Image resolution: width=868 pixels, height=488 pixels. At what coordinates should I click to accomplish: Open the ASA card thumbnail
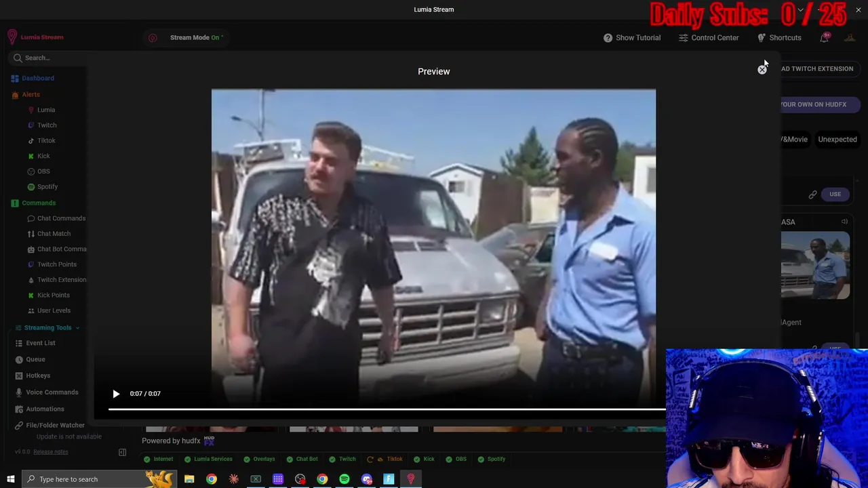point(815,265)
